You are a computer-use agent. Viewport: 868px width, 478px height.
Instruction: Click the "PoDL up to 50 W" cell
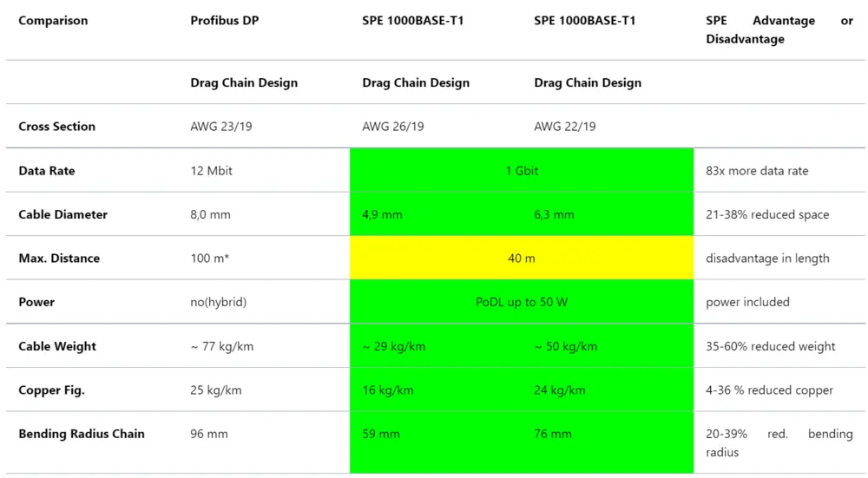522,302
